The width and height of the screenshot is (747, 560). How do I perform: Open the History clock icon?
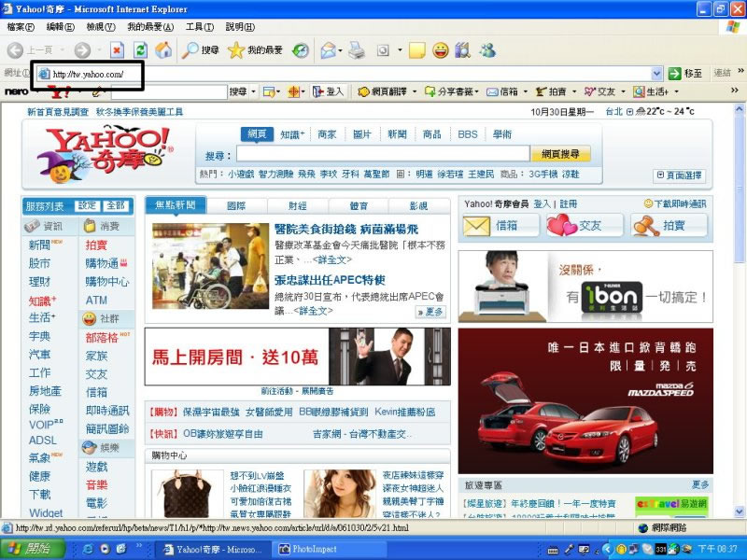[x=300, y=50]
